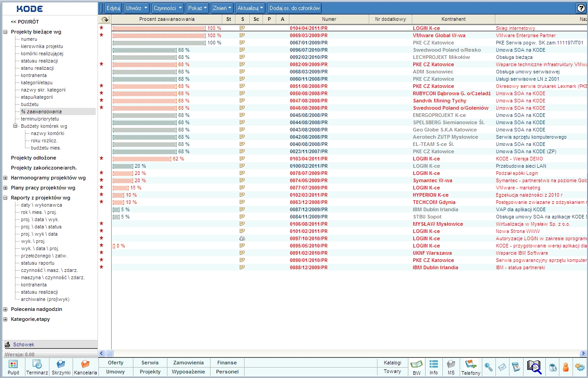This screenshot has height=378, width=588.
Task: Sort by Kontrahent column header
Action: click(x=453, y=19)
